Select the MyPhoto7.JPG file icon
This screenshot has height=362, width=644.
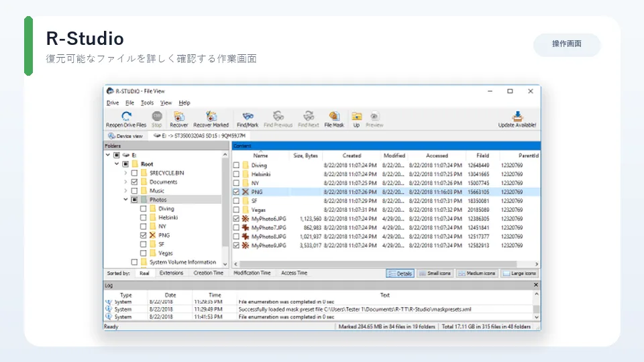pos(246,228)
